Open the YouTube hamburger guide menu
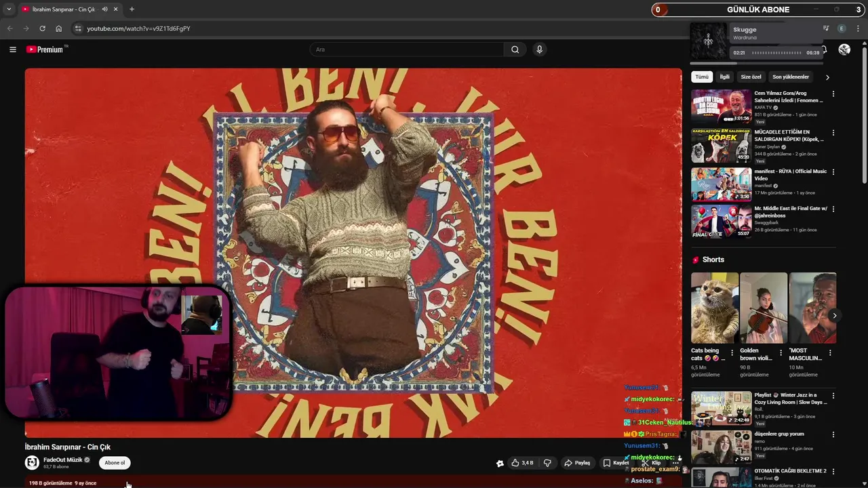 click(x=12, y=49)
